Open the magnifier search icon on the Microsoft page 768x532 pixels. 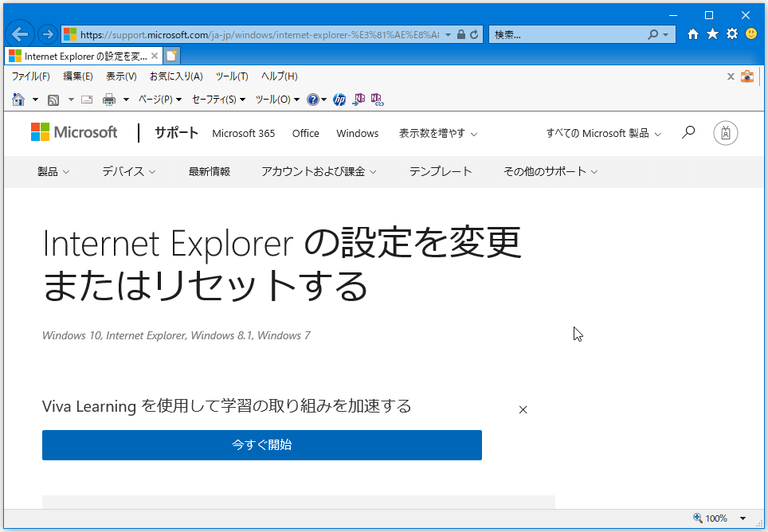pyautogui.click(x=689, y=132)
